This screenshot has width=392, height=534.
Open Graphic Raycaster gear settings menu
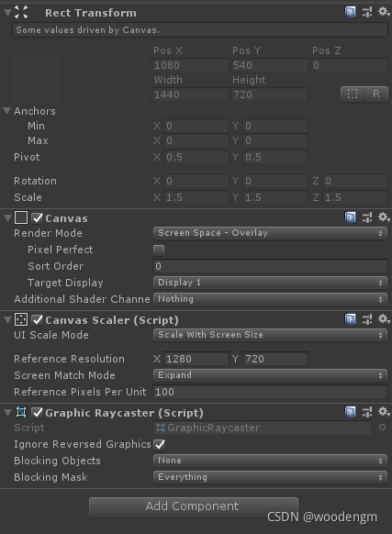[x=384, y=412]
